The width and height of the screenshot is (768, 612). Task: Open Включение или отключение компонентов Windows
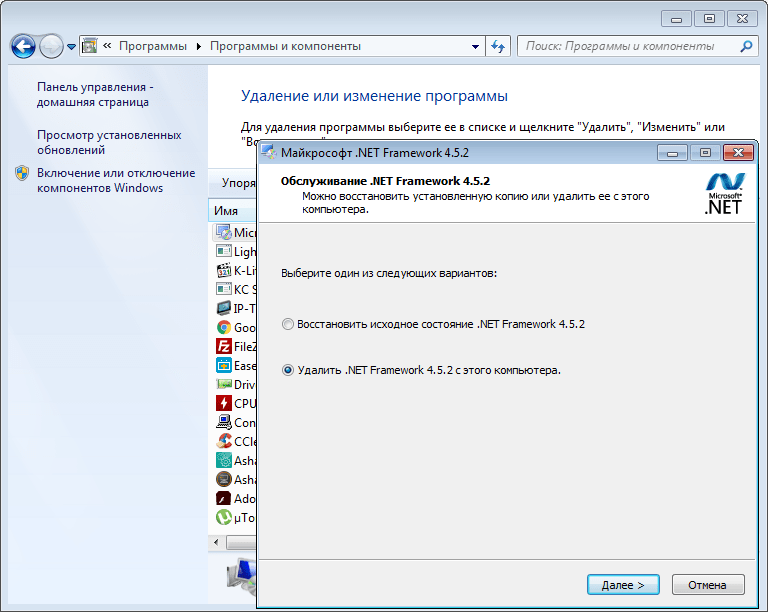pos(116,180)
